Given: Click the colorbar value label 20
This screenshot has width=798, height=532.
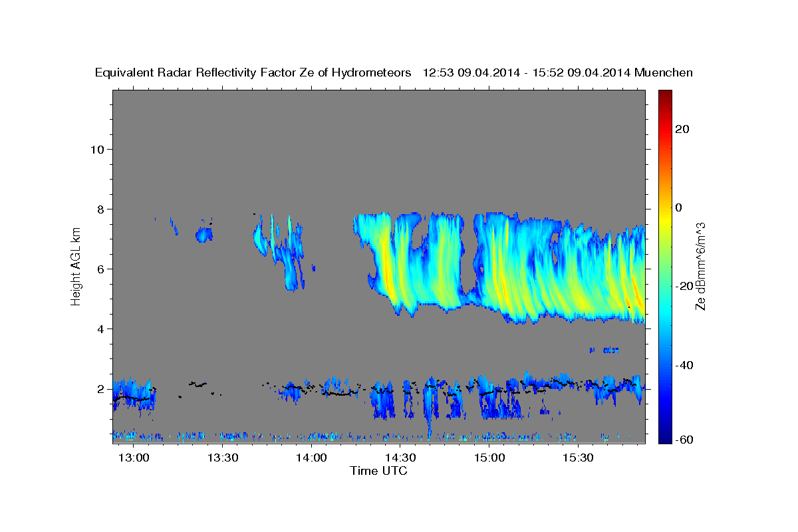Looking at the screenshot, I should (682, 129).
